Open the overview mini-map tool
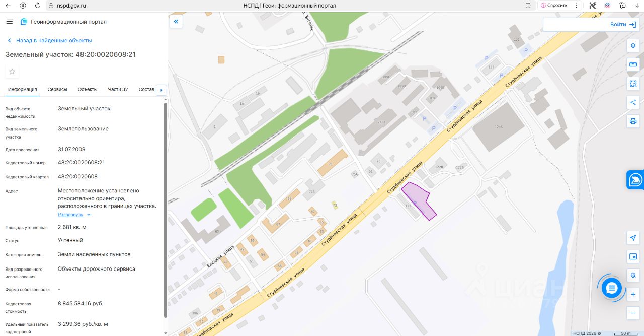The width and height of the screenshot is (644, 336). point(633,256)
